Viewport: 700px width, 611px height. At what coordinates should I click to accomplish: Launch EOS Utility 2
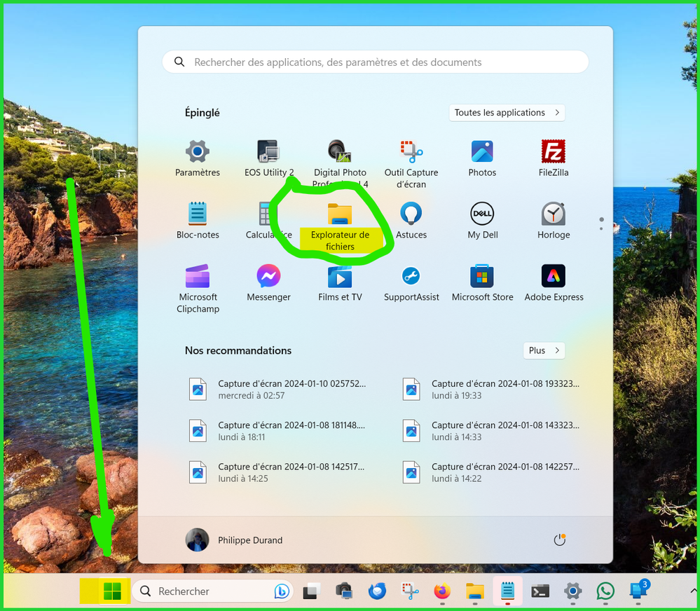(268, 158)
